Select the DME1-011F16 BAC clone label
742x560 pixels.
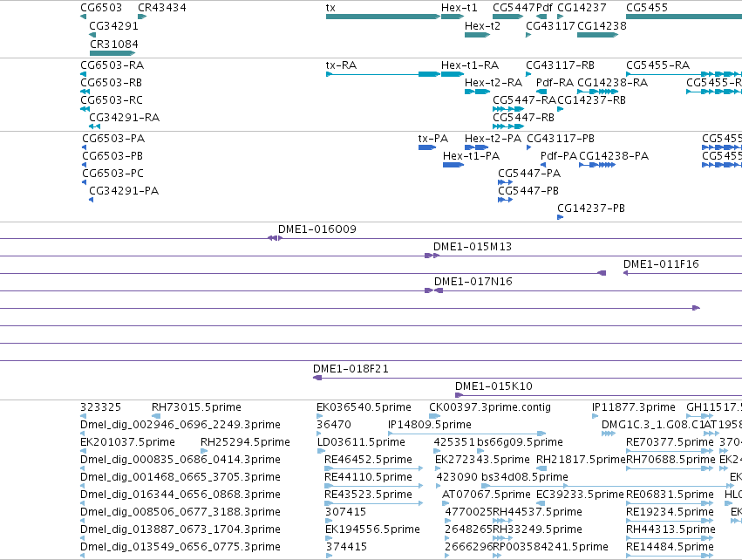661,264
